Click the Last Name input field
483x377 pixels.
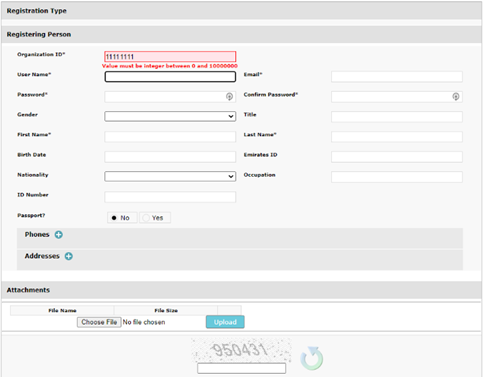(397, 137)
